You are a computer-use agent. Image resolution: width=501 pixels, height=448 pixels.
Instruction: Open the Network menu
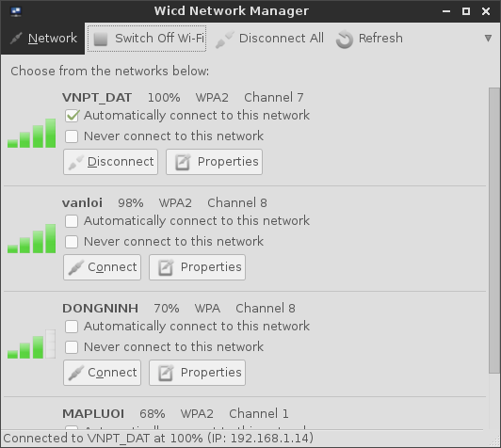(x=43, y=39)
